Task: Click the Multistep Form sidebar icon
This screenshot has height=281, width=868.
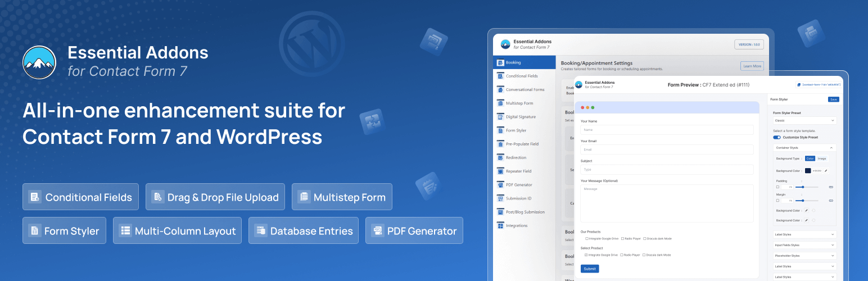Action: (x=500, y=103)
